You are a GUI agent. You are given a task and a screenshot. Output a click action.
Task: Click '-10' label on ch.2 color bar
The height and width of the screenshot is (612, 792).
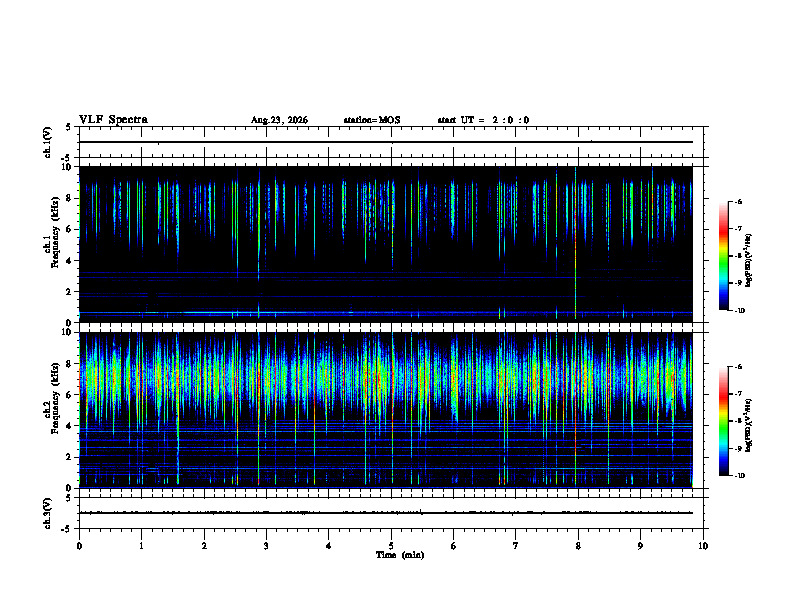(738, 476)
